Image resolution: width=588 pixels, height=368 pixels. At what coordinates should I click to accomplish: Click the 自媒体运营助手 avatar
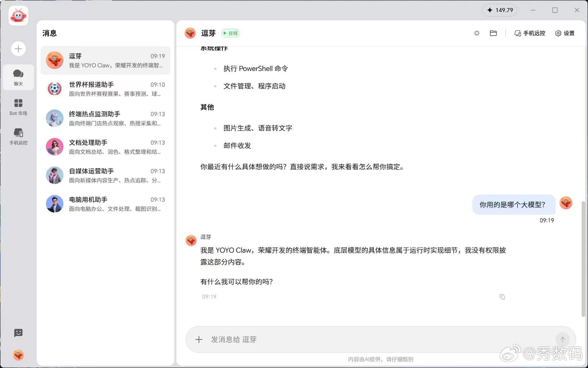[x=55, y=175]
